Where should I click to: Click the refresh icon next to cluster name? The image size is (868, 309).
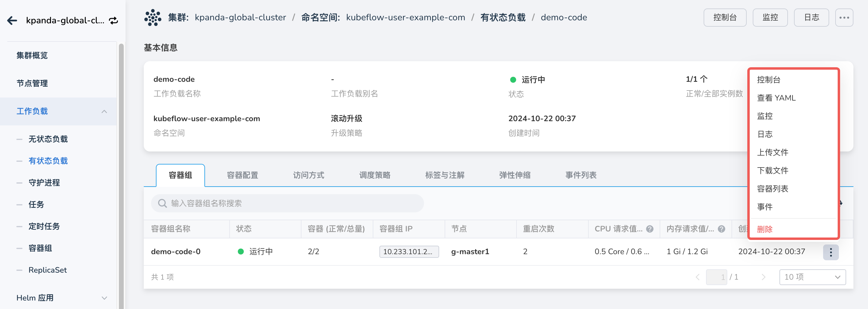[113, 21]
